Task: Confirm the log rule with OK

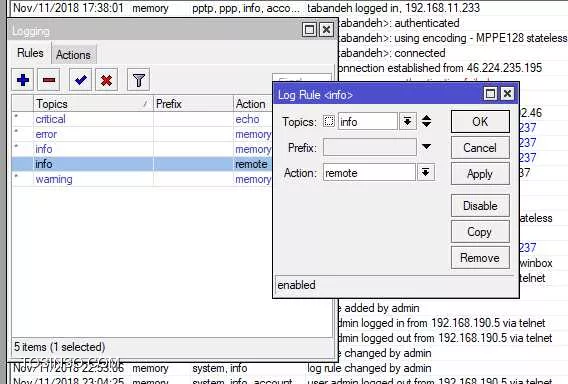Action: click(480, 122)
